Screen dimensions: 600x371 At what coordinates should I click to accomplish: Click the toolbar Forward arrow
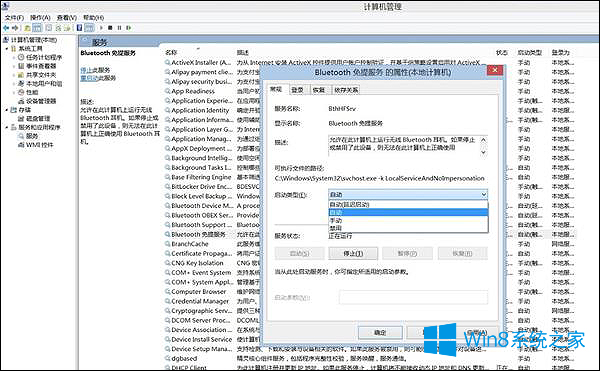click(x=15, y=28)
